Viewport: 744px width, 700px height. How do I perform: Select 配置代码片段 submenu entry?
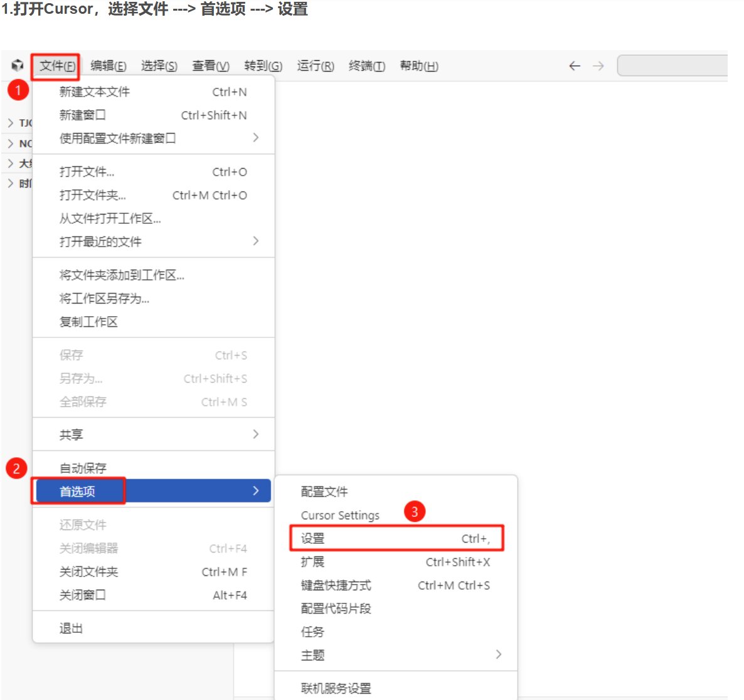point(396,608)
